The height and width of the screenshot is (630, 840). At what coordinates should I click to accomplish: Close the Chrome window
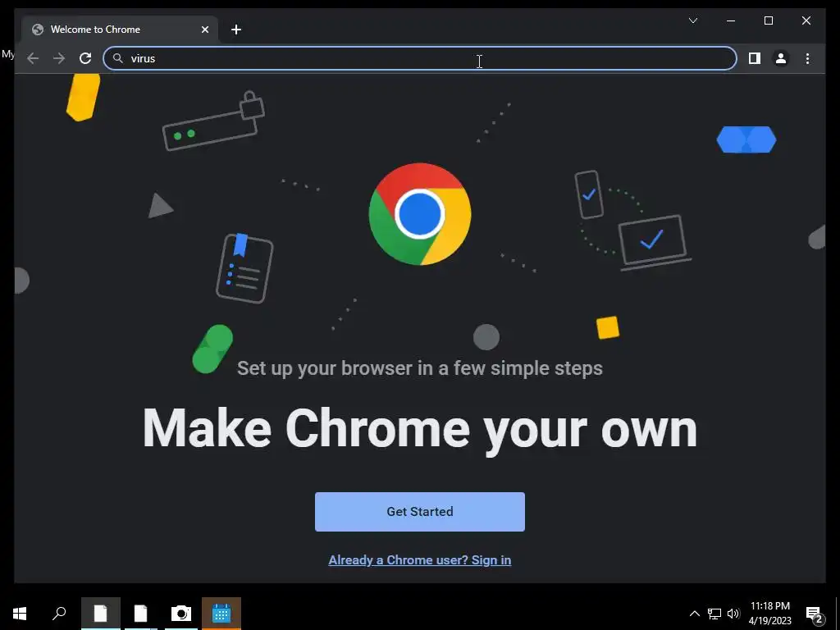click(806, 21)
